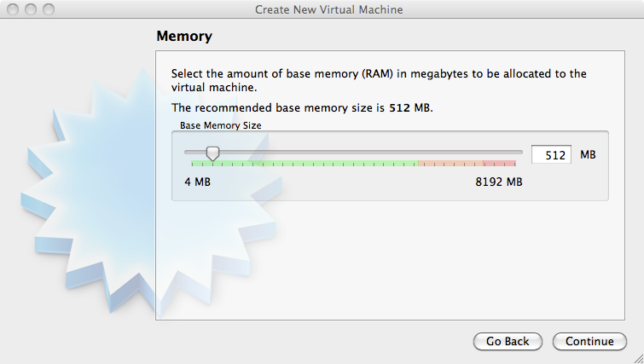This screenshot has width=644, height=364.
Task: Focus the 512 memory size input field
Action: pos(551,154)
